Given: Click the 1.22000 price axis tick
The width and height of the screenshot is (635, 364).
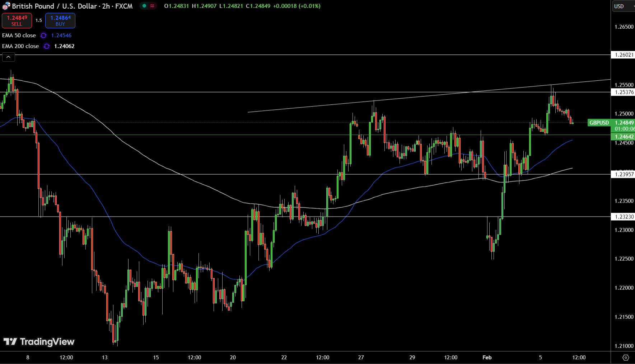Looking at the screenshot, I should click(624, 288).
